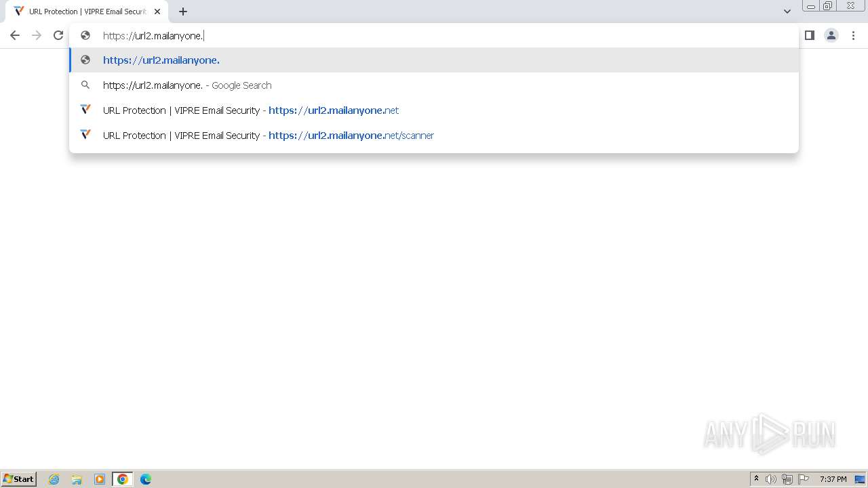This screenshot has width=868, height=488.
Task: Select suggestion ending in mailanyone.net/scanner
Action: click(x=434, y=135)
